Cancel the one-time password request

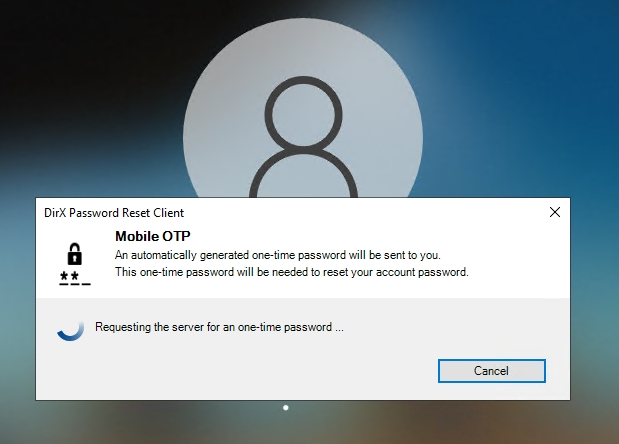pos(491,371)
